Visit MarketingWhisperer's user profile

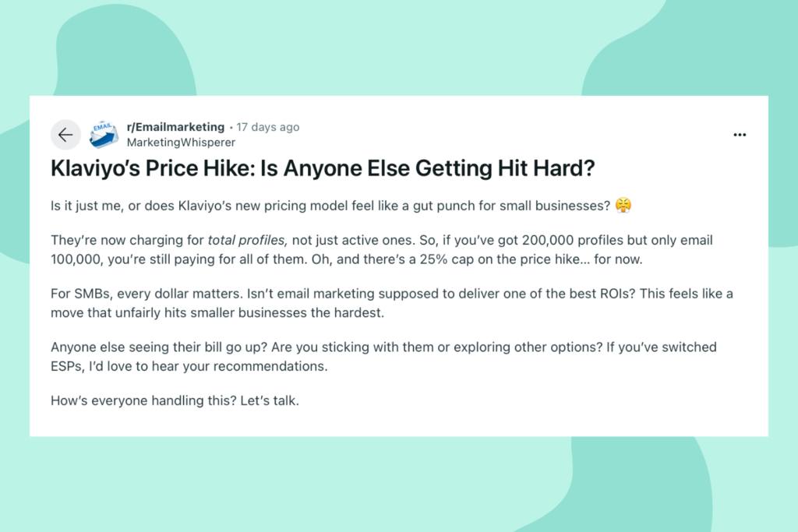181,143
